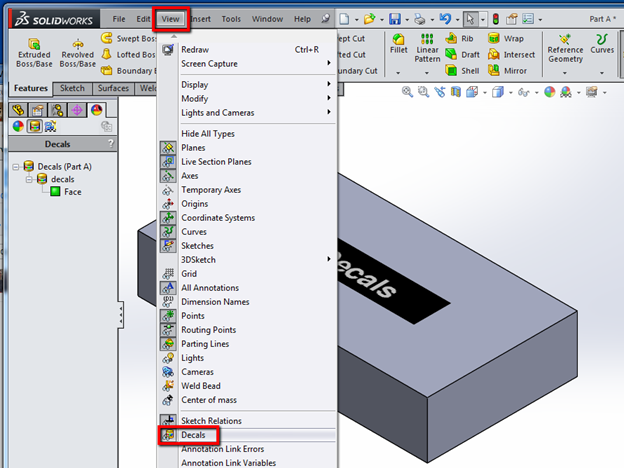Viewport: 624px width, 468px height.
Task: Click the Section View icon
Action: click(456, 92)
